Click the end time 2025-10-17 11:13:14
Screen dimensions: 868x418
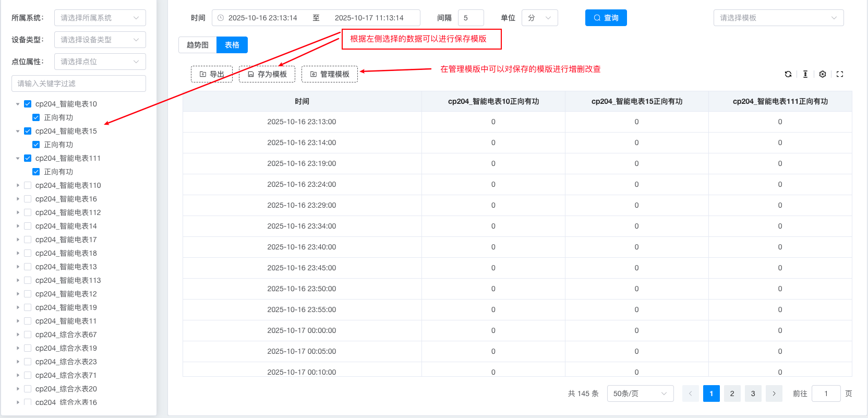(x=369, y=18)
